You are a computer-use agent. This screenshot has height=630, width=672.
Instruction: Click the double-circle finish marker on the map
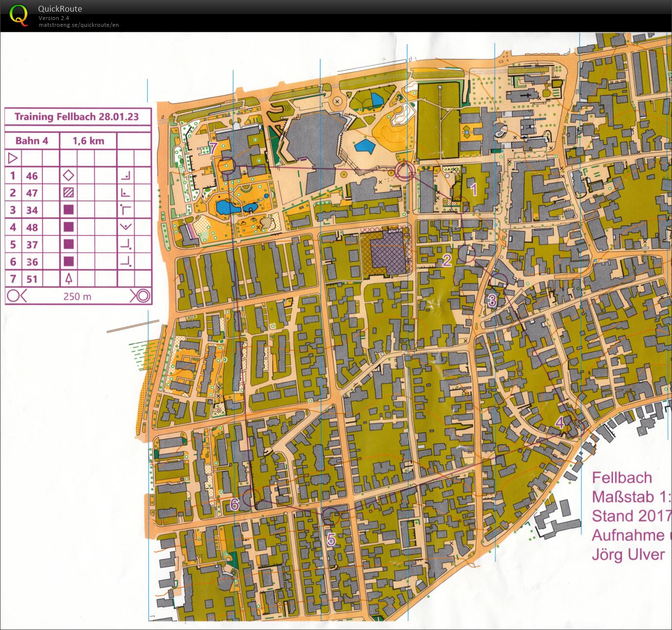pos(405,171)
